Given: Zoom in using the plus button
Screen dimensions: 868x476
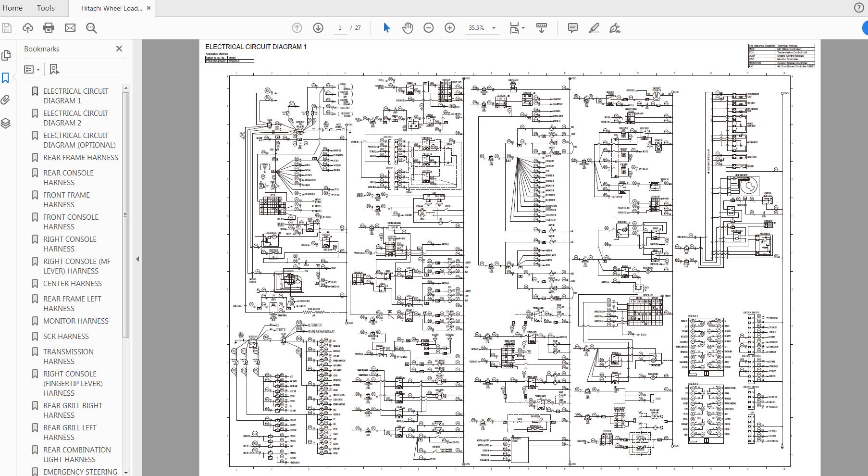Looking at the screenshot, I should (x=450, y=28).
